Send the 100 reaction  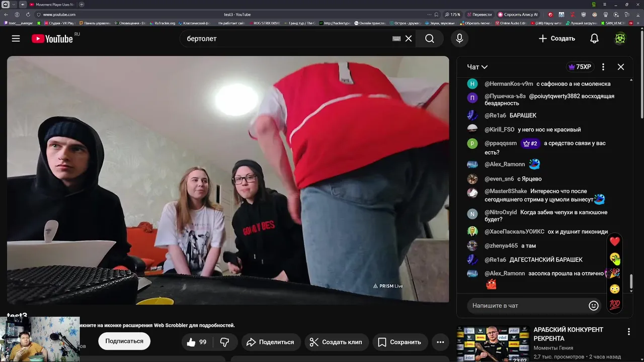(615, 305)
